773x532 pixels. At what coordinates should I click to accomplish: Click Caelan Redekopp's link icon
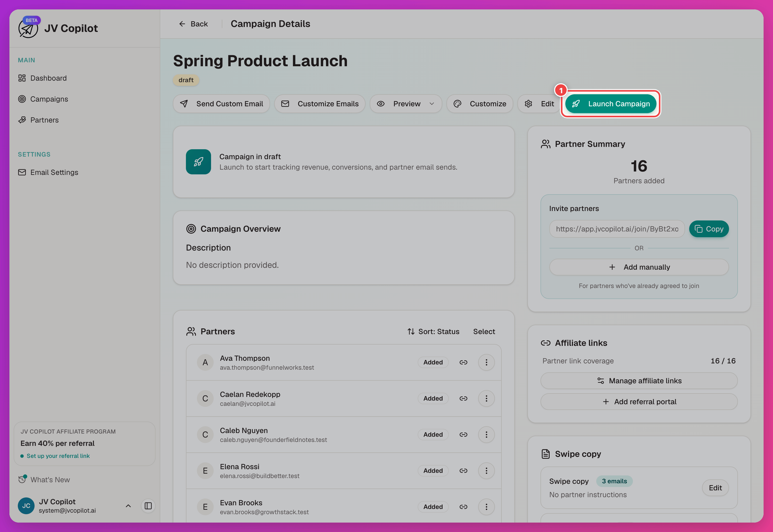[x=463, y=398]
